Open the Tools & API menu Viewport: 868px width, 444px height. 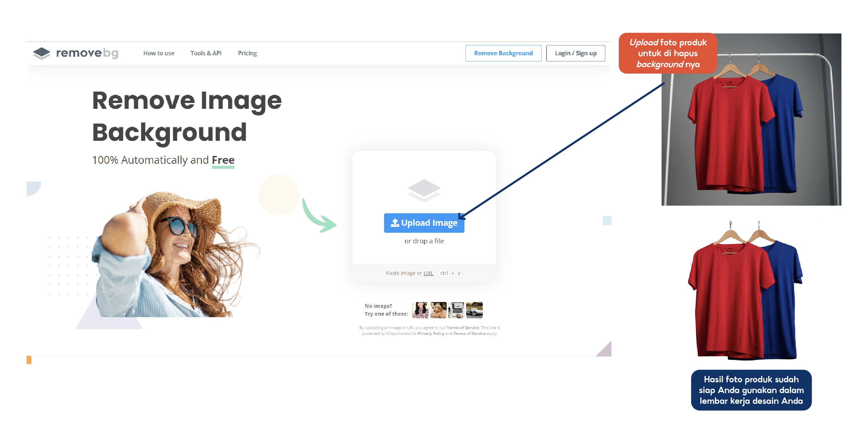pyautogui.click(x=204, y=53)
